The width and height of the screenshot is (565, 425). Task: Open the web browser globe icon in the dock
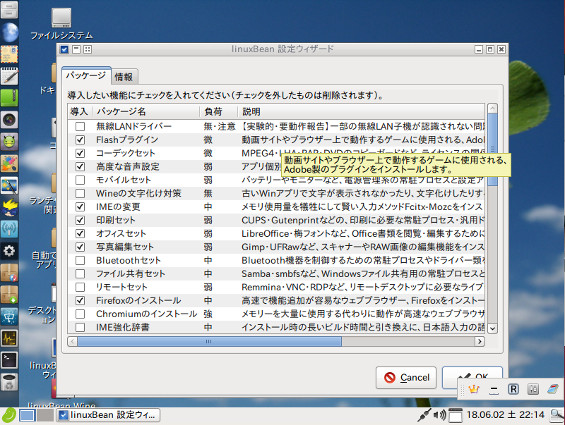10,32
